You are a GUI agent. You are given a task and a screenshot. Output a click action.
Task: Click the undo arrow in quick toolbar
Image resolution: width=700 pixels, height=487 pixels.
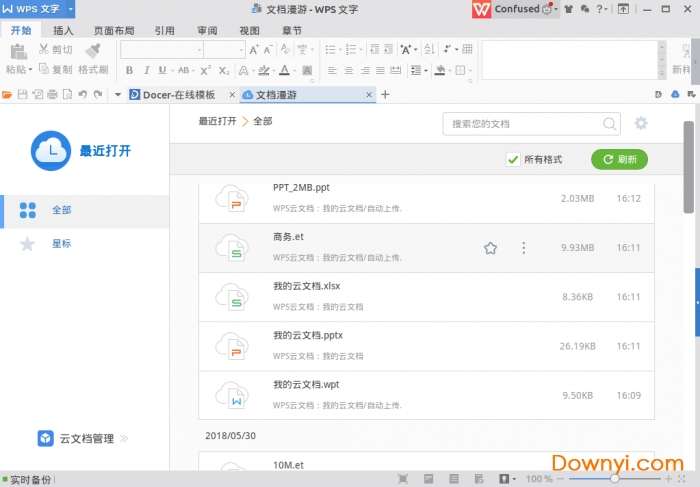(x=83, y=95)
